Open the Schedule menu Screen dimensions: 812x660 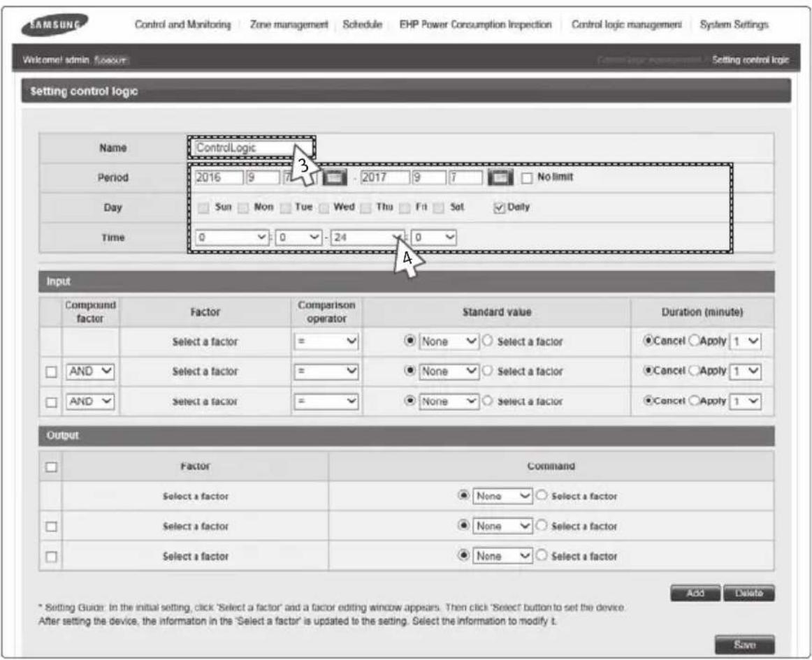point(363,24)
